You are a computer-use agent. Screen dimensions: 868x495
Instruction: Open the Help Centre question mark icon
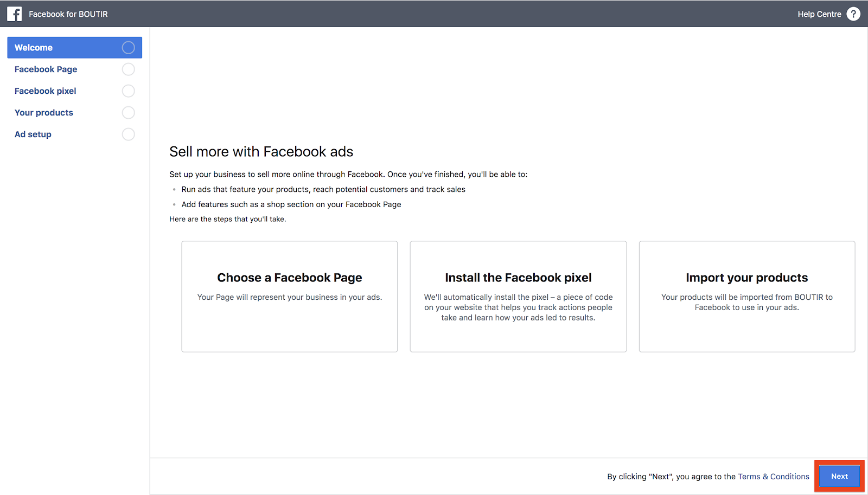853,14
